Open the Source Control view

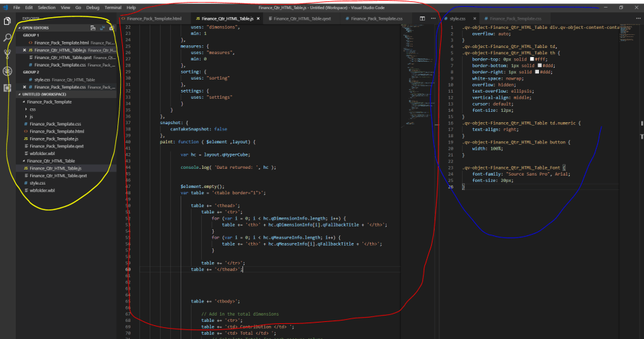pyautogui.click(x=7, y=54)
